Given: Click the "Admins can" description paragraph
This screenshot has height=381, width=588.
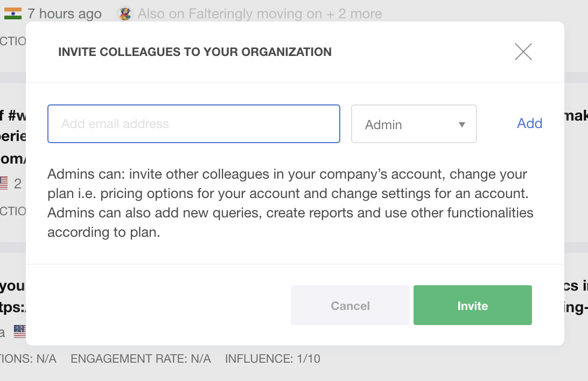Looking at the screenshot, I should (290, 203).
